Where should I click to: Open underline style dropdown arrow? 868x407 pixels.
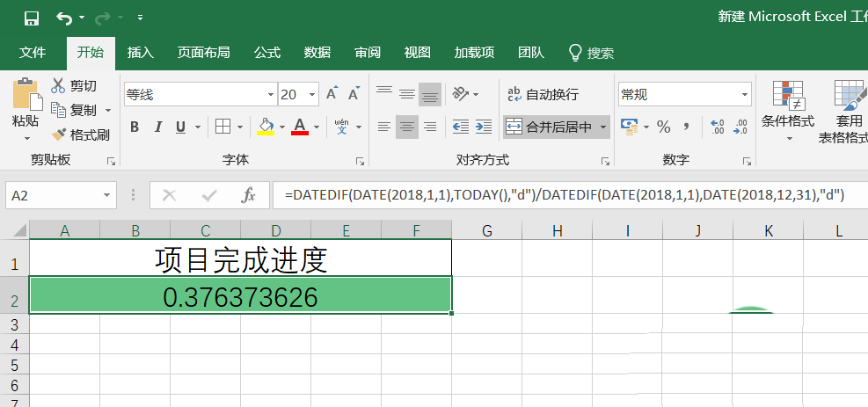198,127
